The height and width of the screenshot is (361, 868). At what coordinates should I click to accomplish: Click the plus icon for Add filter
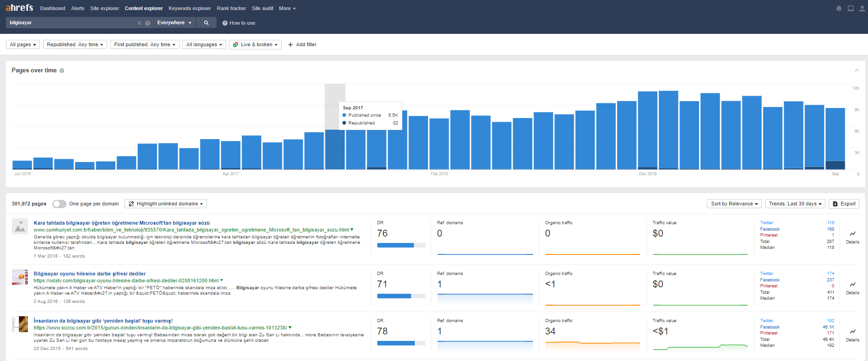(290, 44)
